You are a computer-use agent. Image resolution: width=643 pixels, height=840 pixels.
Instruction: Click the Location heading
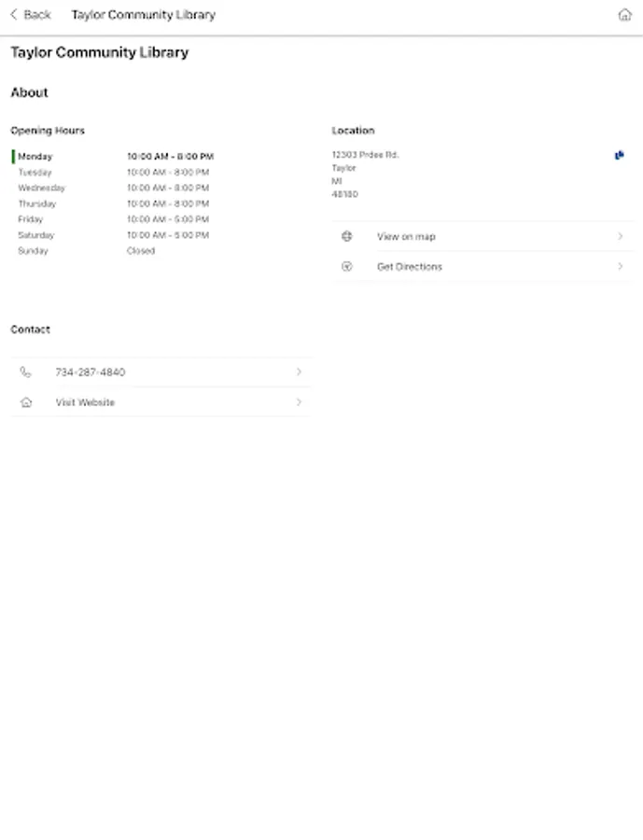pos(353,131)
